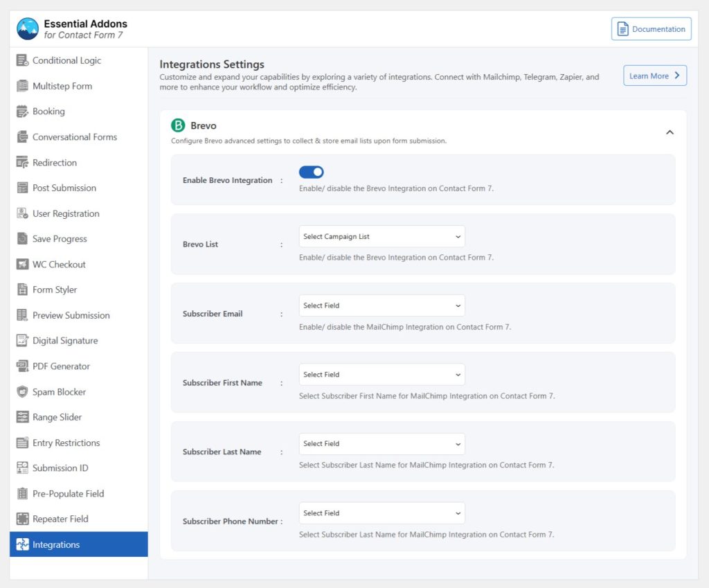Open the PDF Generator settings
709x588 pixels.
point(79,366)
